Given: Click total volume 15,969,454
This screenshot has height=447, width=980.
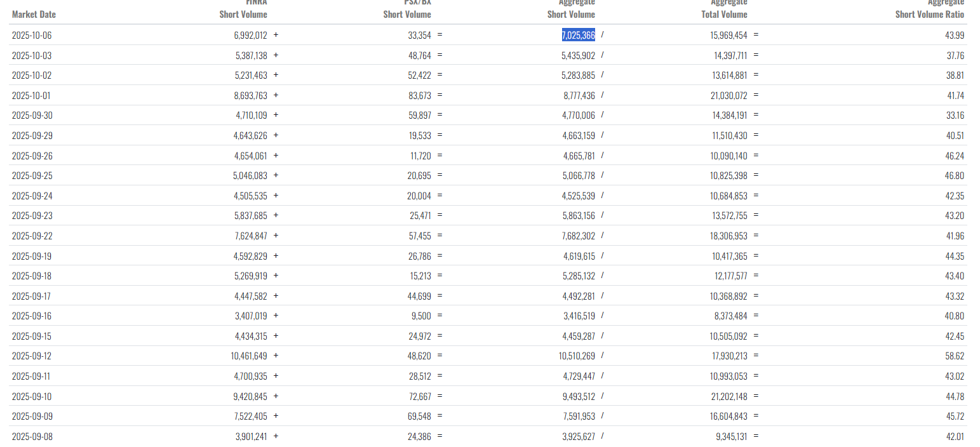Looking at the screenshot, I should point(728,36).
